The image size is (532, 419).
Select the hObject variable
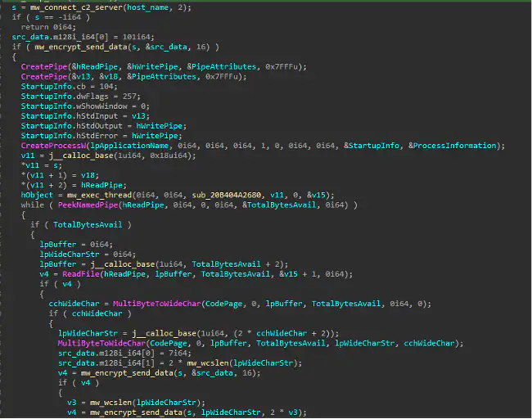pyautogui.click(x=37, y=195)
